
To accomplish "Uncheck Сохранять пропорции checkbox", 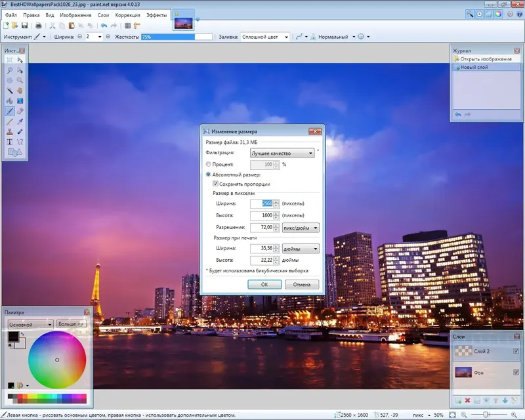I will coord(215,184).
